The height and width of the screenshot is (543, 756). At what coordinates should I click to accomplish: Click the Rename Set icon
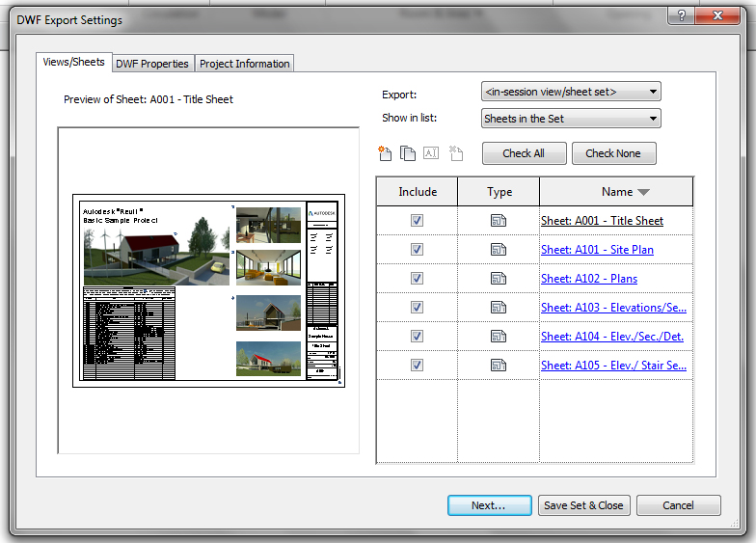click(x=431, y=153)
